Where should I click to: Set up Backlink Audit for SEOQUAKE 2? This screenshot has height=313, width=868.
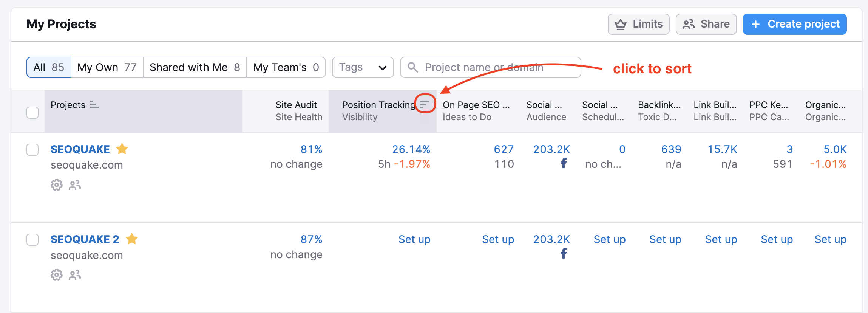tap(665, 239)
